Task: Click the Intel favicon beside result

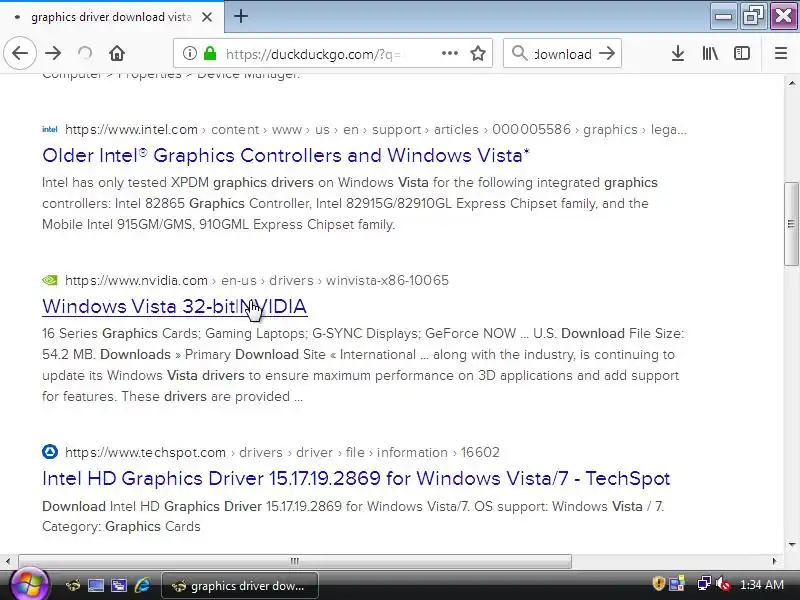Action: [x=49, y=130]
